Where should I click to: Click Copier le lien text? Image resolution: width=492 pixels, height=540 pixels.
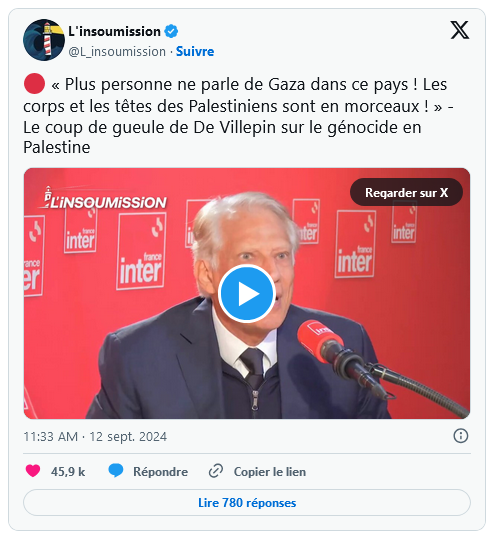(270, 471)
